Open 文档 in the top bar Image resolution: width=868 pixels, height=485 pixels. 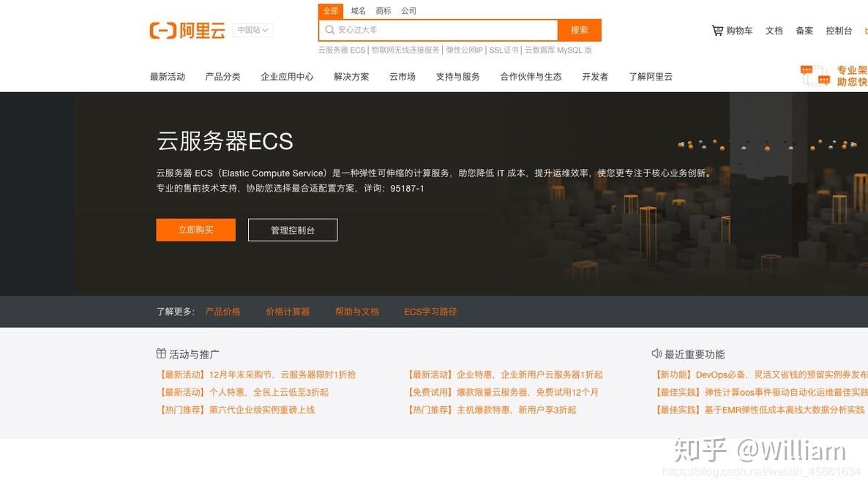point(774,31)
